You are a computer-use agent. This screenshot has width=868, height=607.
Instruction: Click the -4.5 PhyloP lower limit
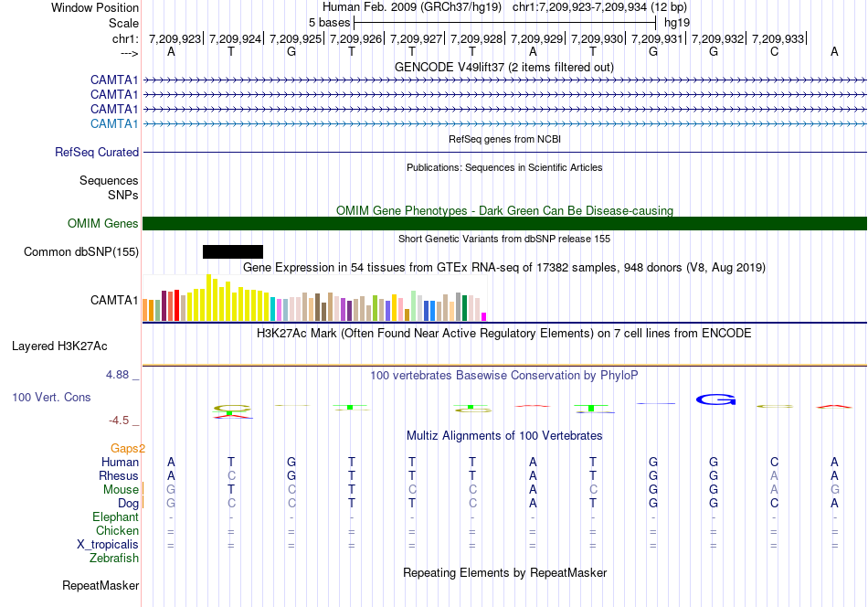tap(119, 421)
